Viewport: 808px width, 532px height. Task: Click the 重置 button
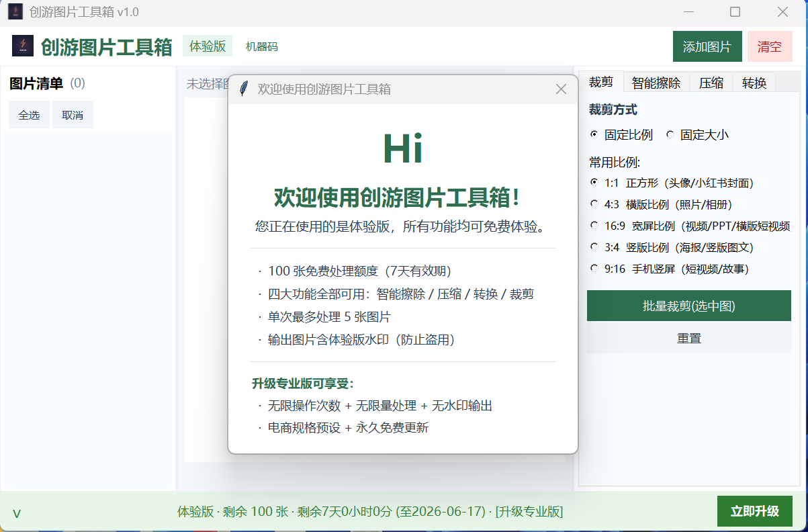pyautogui.click(x=689, y=338)
